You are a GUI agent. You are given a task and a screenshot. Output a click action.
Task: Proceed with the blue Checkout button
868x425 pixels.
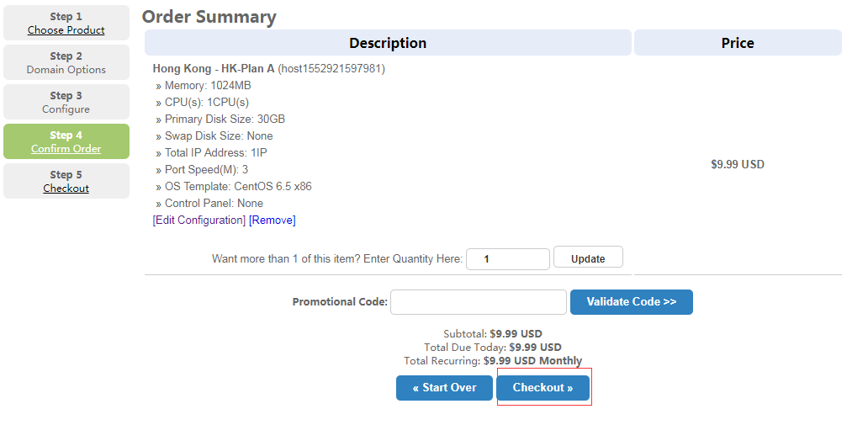point(542,388)
